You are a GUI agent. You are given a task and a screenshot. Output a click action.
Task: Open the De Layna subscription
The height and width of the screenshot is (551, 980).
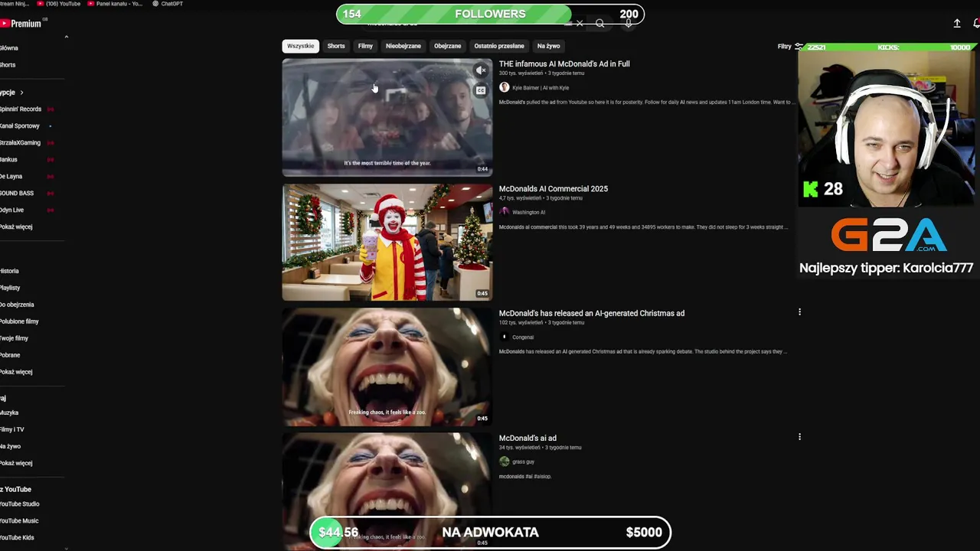coord(11,177)
